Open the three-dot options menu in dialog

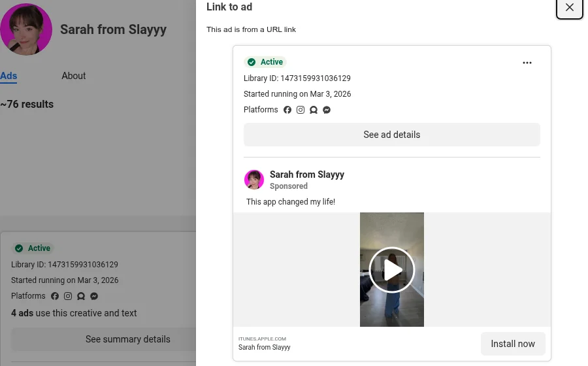527,63
